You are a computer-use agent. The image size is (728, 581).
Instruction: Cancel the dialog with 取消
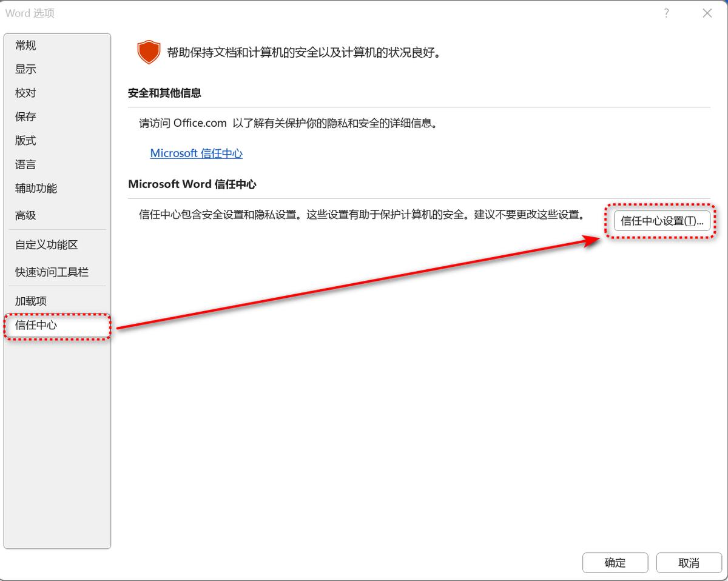click(689, 562)
